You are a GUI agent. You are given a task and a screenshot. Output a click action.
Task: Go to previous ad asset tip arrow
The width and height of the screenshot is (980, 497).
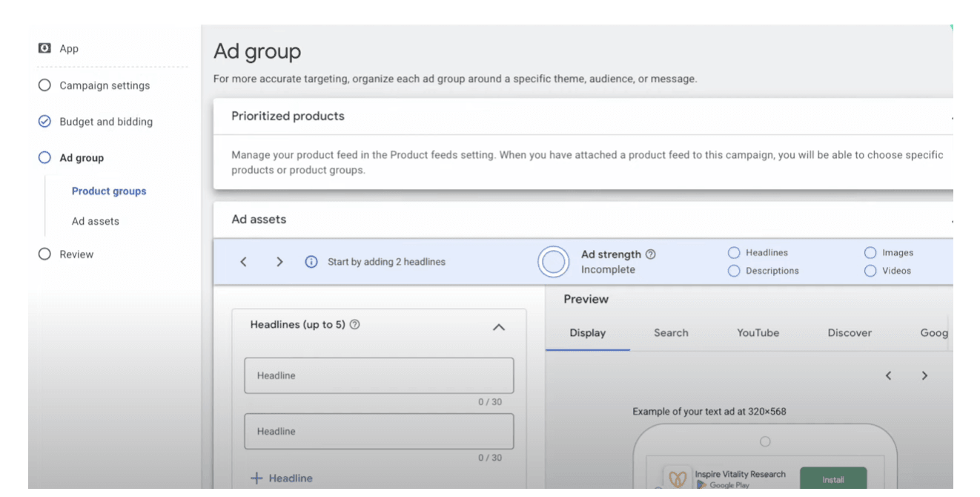pyautogui.click(x=243, y=262)
